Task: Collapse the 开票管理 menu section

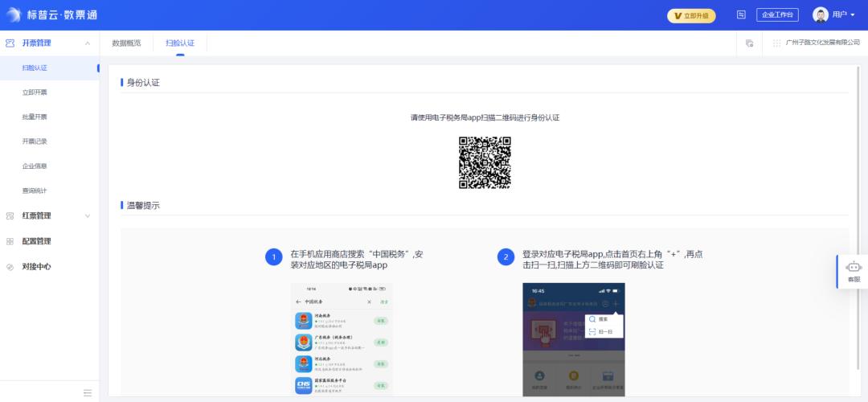Action: [x=88, y=43]
